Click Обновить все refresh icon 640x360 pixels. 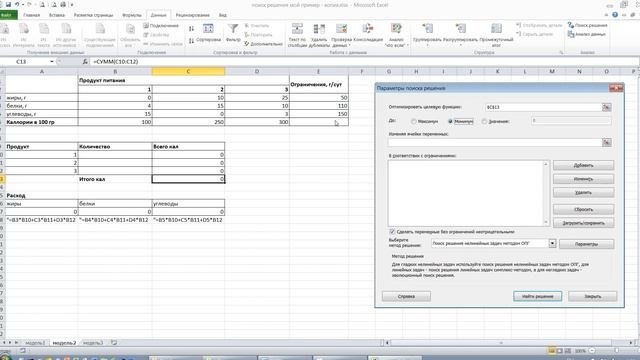point(130,29)
